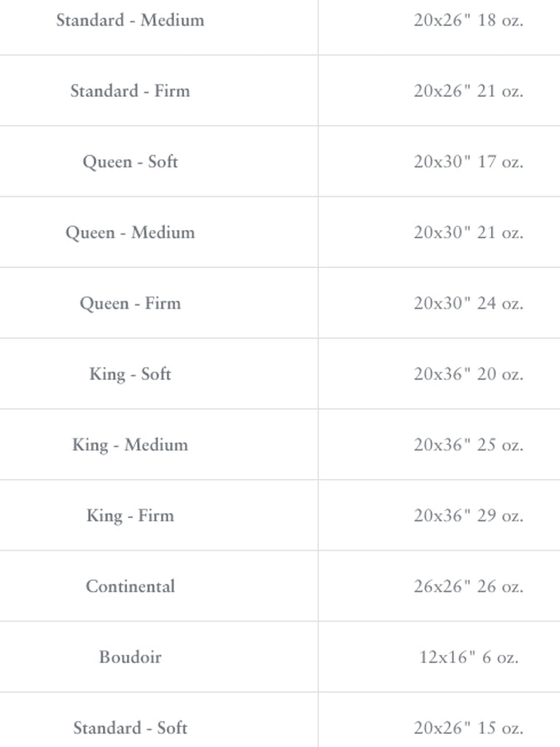Click the 20x36" 29 oz. text
Screen dimensions: 560x747
[469, 515]
